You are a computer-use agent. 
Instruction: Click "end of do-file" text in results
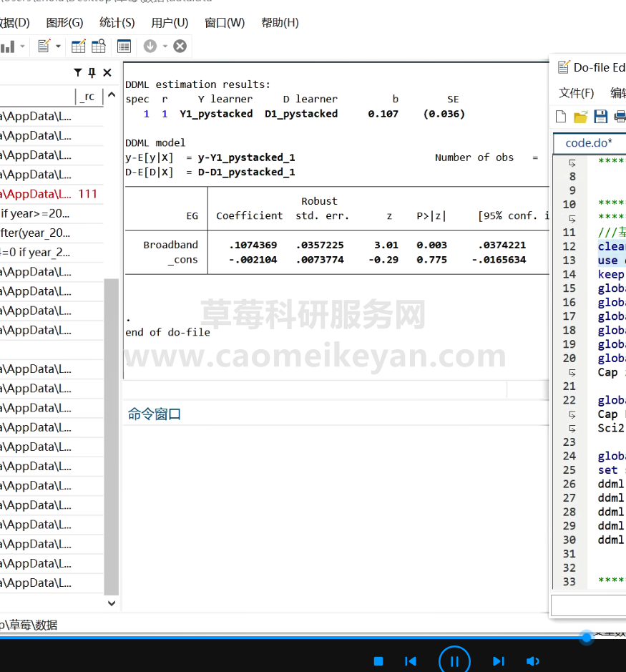click(x=167, y=333)
